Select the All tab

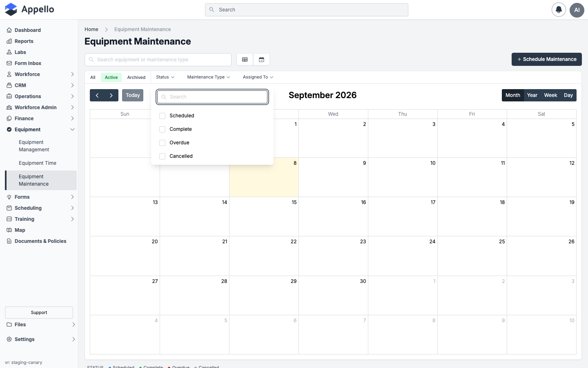93,77
